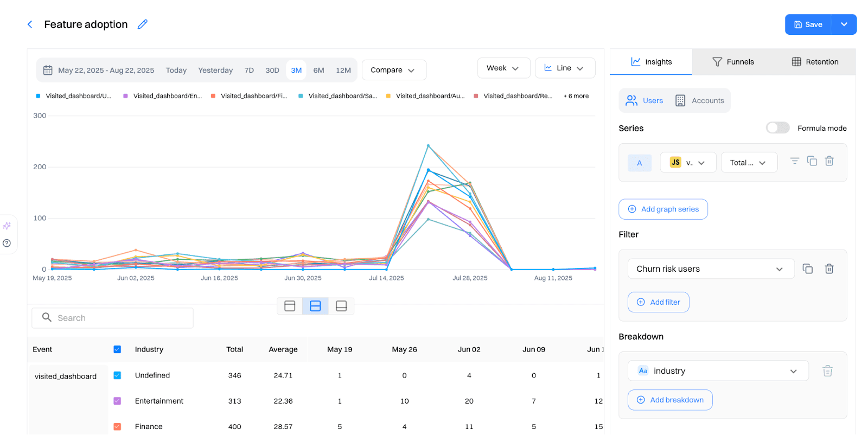Expand the Churn risk users dropdown
The height and width of the screenshot is (435, 868).
710,269
